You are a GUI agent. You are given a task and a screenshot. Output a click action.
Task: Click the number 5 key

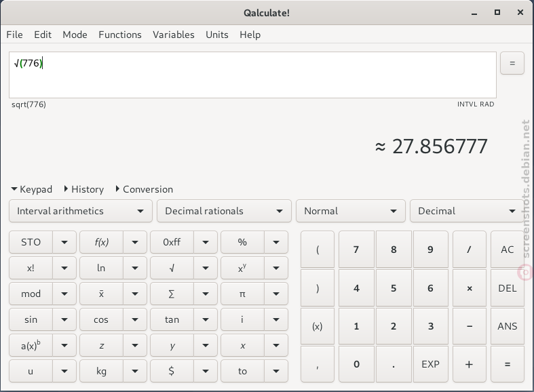[x=394, y=288]
